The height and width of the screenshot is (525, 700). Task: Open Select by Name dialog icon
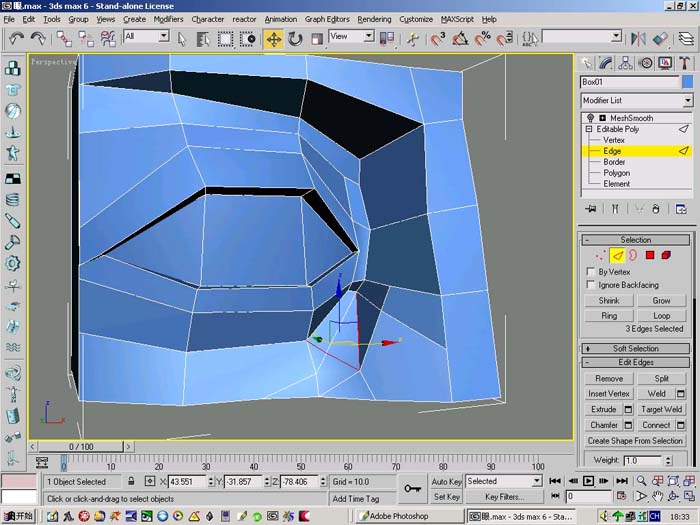click(x=203, y=39)
